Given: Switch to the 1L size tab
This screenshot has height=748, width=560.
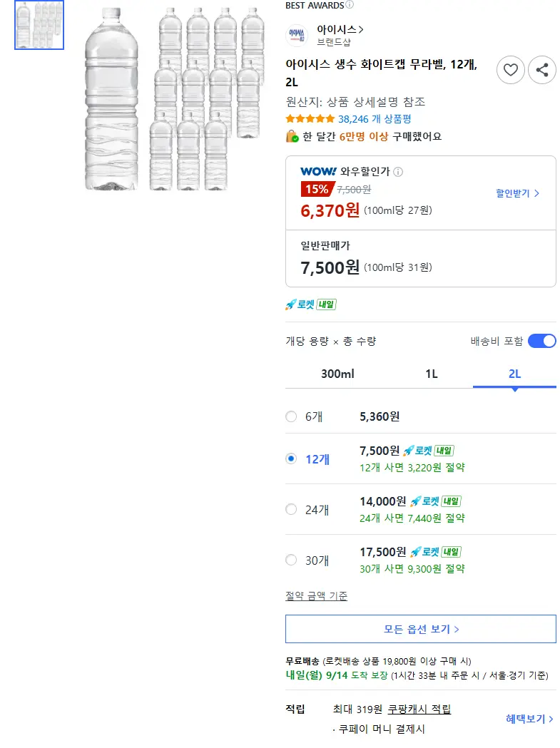Looking at the screenshot, I should coord(432,374).
